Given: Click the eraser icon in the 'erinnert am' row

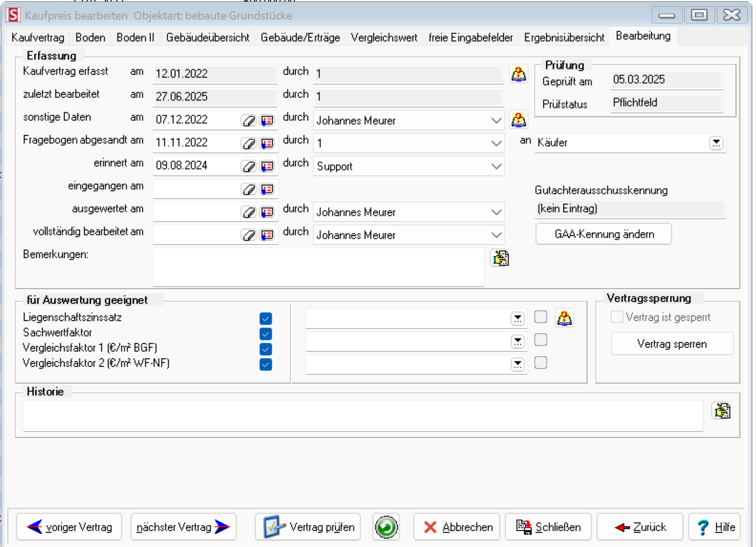Looking at the screenshot, I should [249, 166].
